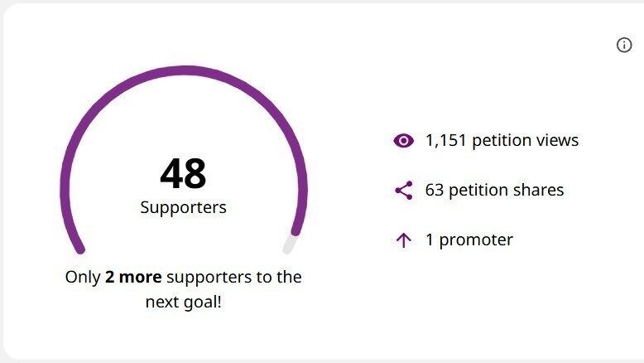Click the "1,151" views number

[x=445, y=141]
